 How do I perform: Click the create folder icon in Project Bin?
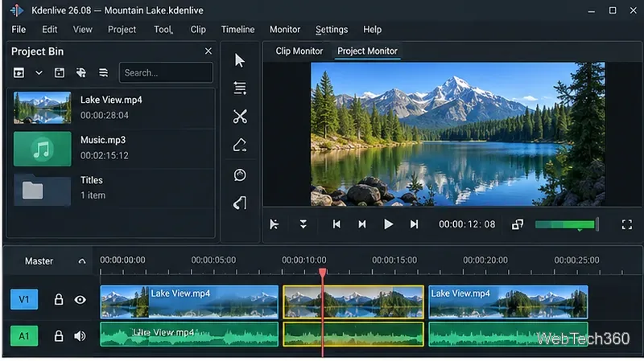point(60,73)
